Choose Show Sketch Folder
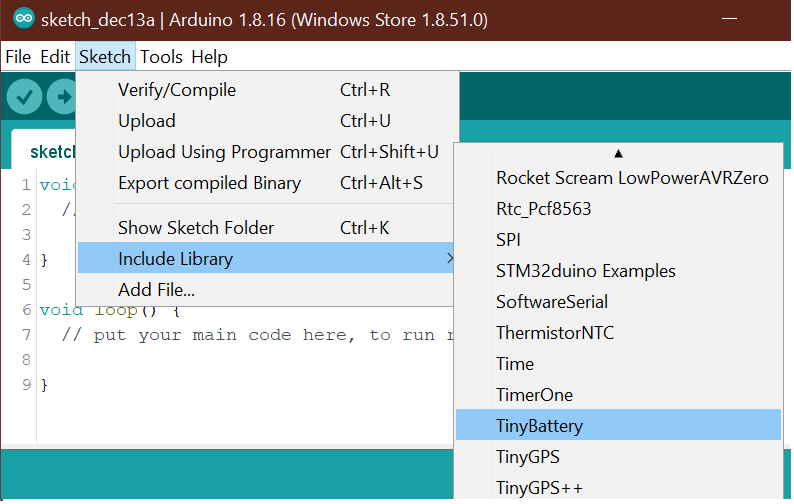The width and height of the screenshot is (794, 504). [265, 228]
